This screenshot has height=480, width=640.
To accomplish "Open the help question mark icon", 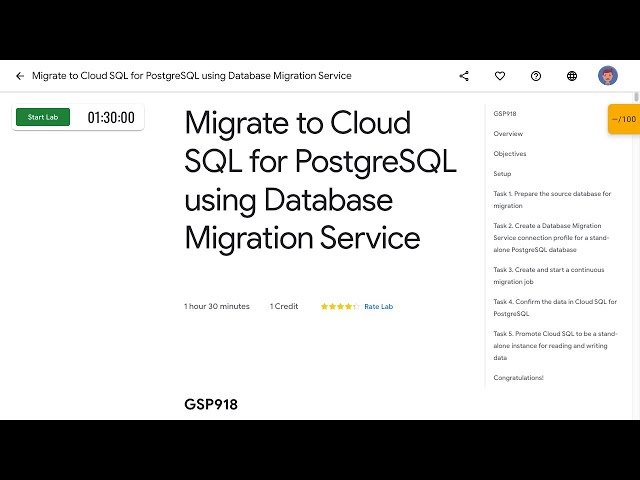I will [x=536, y=76].
